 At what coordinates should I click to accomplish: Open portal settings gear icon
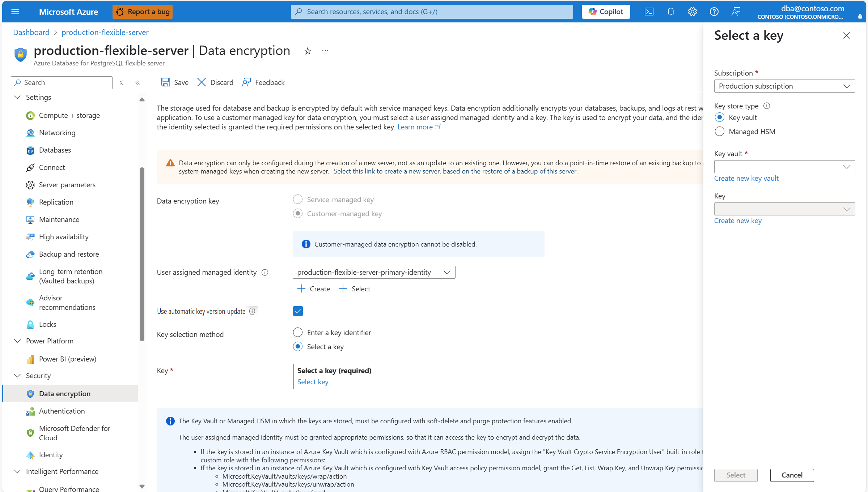coord(692,12)
